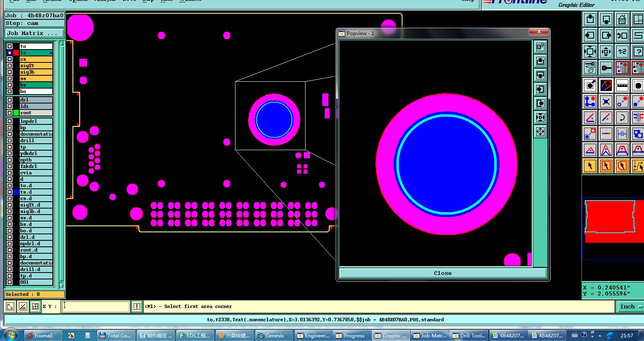Image resolution: width=644 pixels, height=341 pixels.
Task: Toggle the checkbox for layer 'ts.d'
Action: (10, 192)
